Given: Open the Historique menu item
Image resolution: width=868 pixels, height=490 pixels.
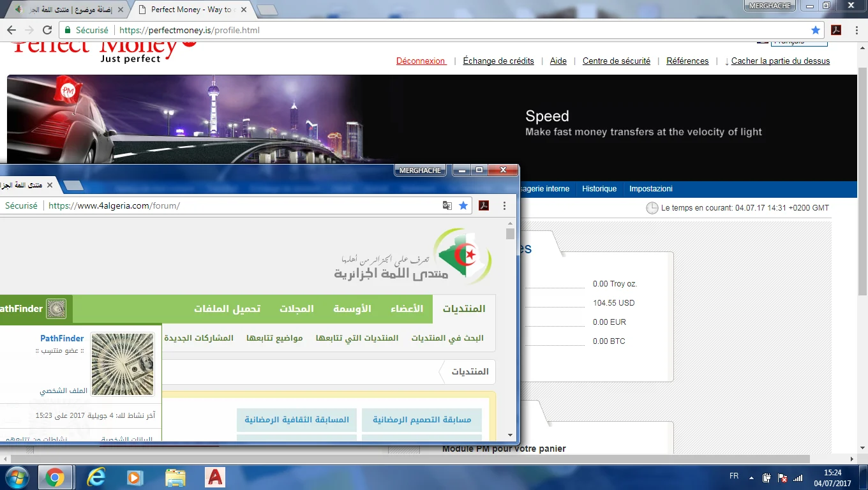Looking at the screenshot, I should pyautogui.click(x=599, y=189).
